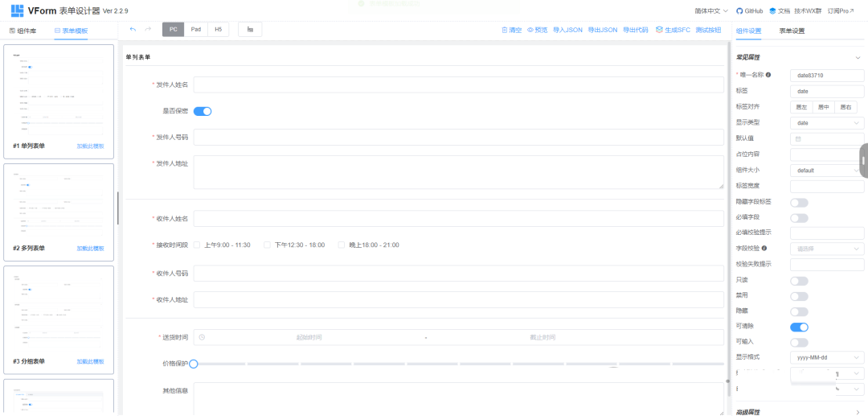
Task: Open the 显示类型 dropdown
Action: tap(827, 123)
